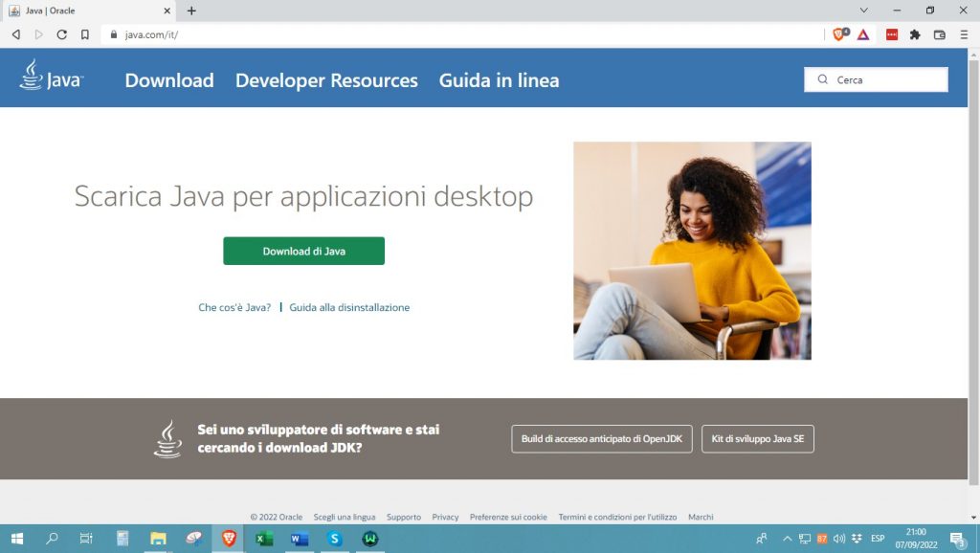Expand hidden icons in the system tray

point(788,539)
